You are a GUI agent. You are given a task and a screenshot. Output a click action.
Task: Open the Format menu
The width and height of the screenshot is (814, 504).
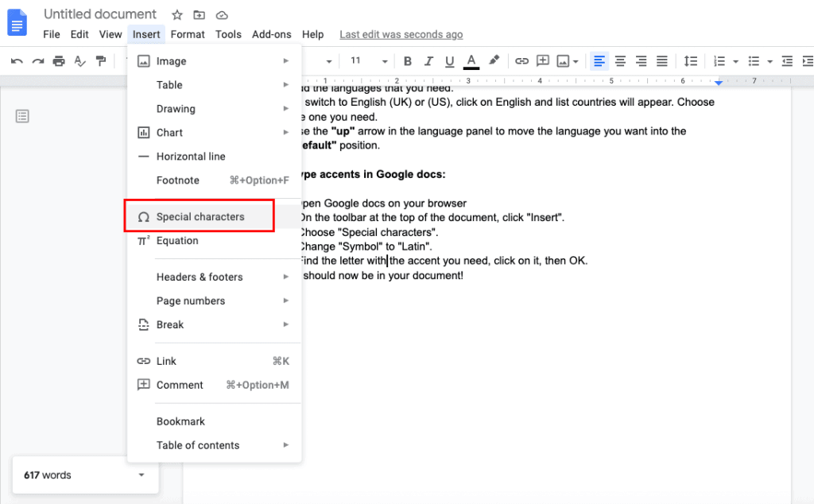coord(188,34)
